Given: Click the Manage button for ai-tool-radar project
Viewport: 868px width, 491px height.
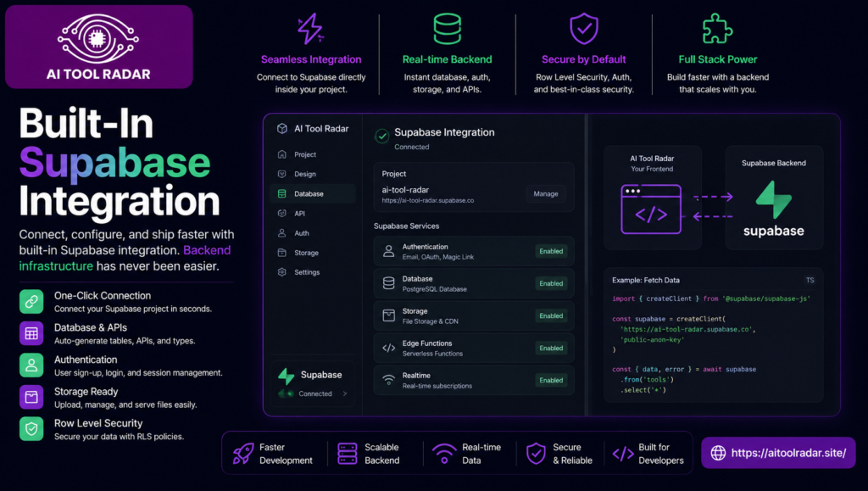Looking at the screenshot, I should (x=546, y=193).
